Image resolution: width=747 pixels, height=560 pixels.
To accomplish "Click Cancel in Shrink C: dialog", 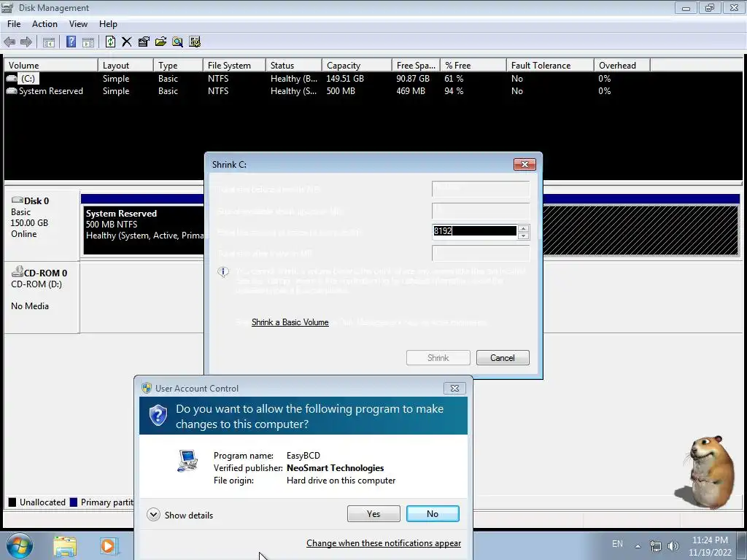I will (x=503, y=357).
